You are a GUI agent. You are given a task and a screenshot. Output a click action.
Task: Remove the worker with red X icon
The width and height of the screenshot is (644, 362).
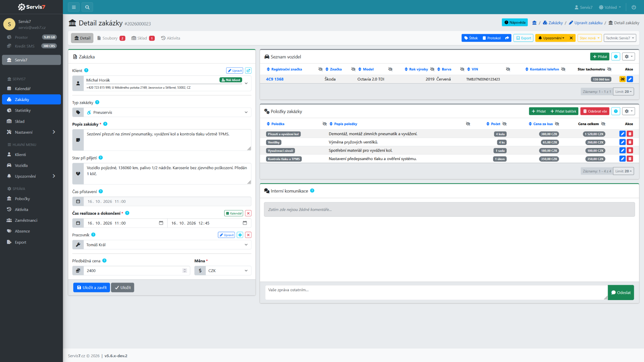pos(248,235)
